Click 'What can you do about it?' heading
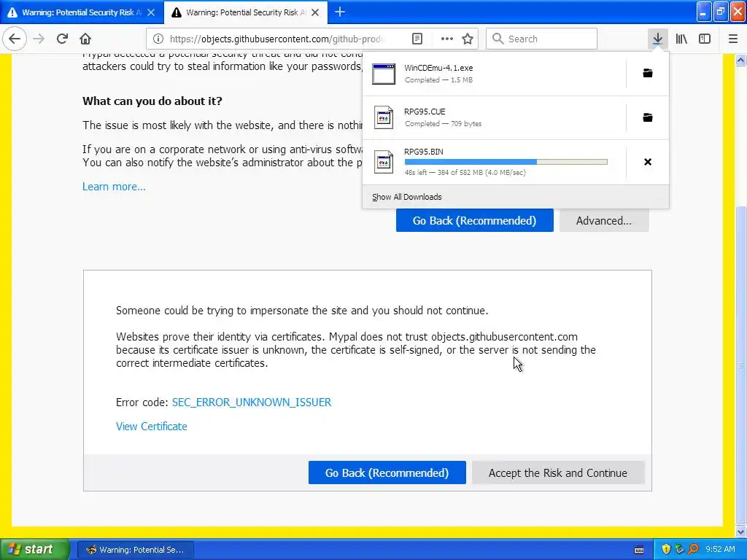This screenshot has width=747, height=560. [x=152, y=101]
